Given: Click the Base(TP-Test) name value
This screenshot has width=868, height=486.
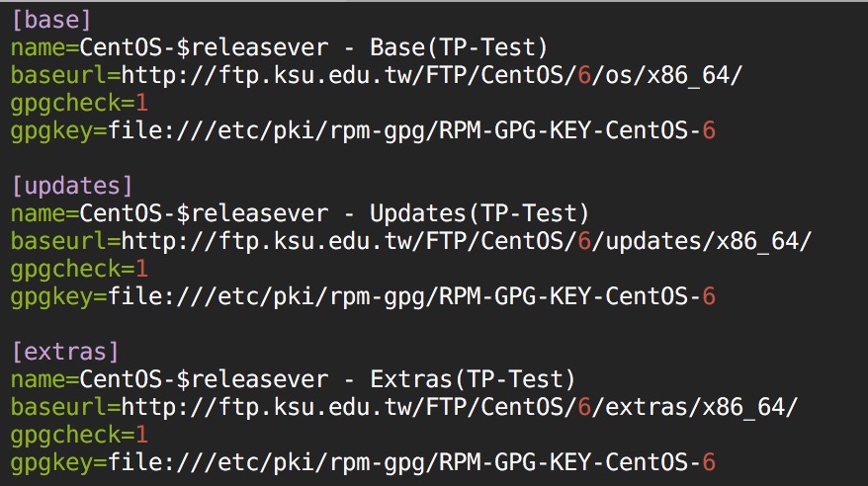Looking at the screenshot, I should tap(459, 47).
